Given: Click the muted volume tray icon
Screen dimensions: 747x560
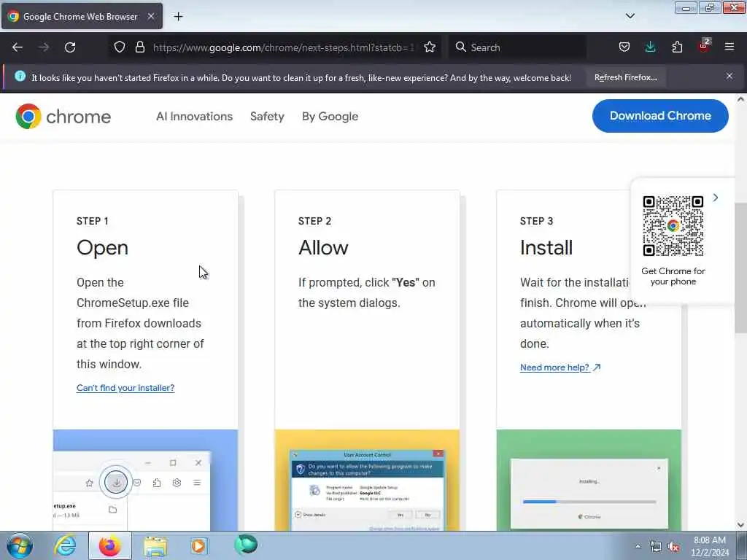Looking at the screenshot, I should (x=673, y=547).
